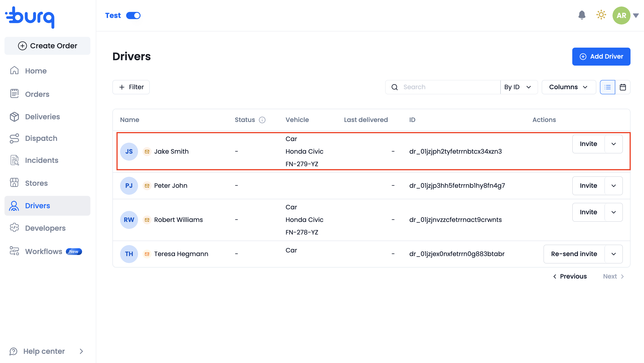Click the Status info icon
The width and height of the screenshot is (644, 363).
[262, 120]
